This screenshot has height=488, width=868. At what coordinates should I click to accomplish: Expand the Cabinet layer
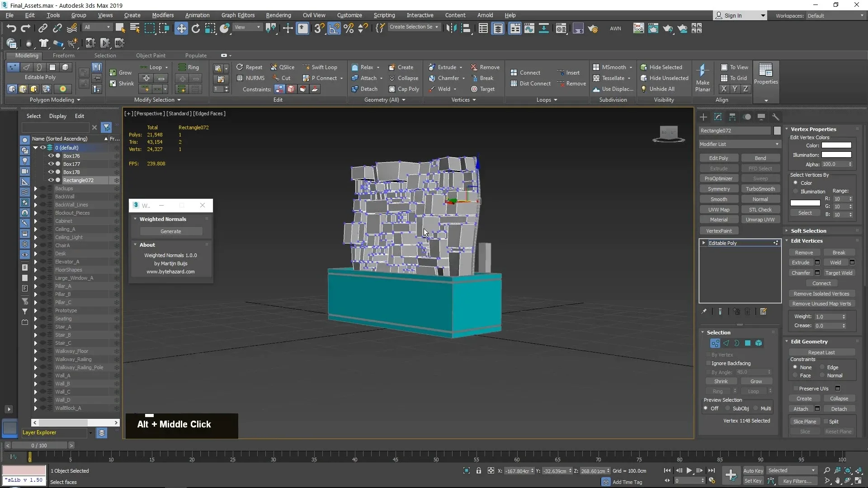coord(35,221)
